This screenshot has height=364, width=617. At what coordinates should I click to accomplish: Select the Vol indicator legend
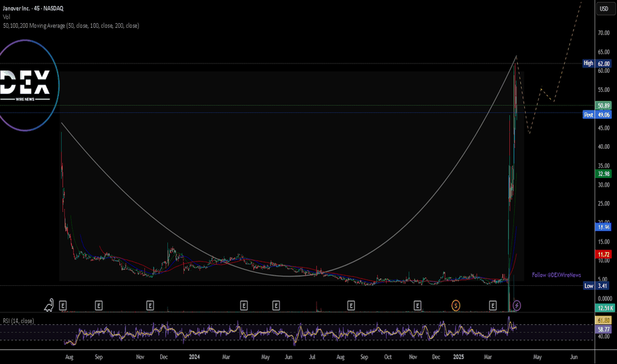(7, 17)
